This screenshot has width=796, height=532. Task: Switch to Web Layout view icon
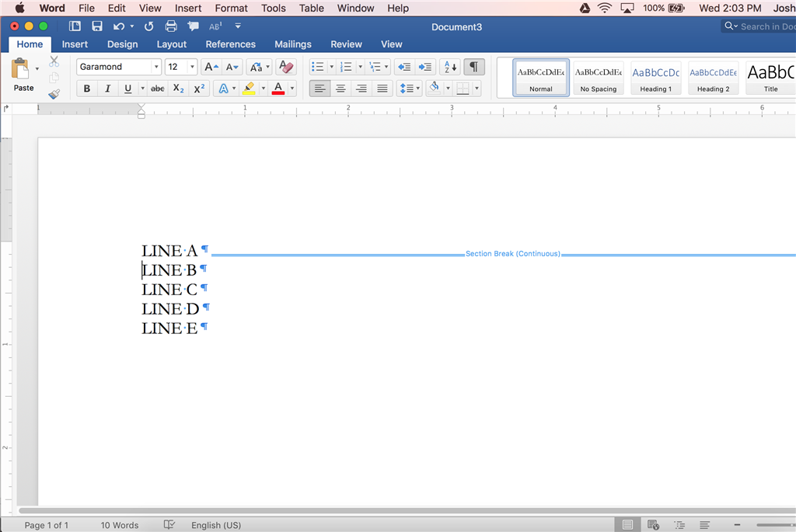pyautogui.click(x=653, y=525)
